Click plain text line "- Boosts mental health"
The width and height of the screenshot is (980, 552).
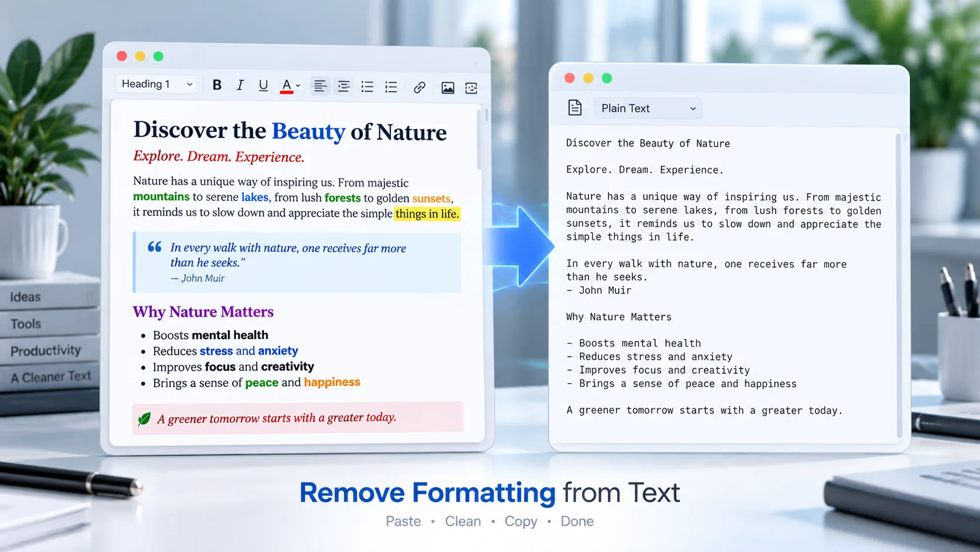[x=634, y=343]
